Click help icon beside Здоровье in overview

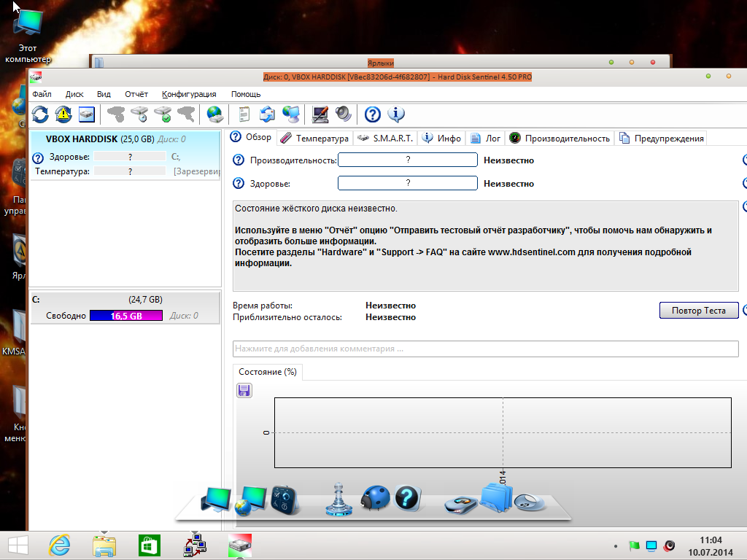coord(239,183)
